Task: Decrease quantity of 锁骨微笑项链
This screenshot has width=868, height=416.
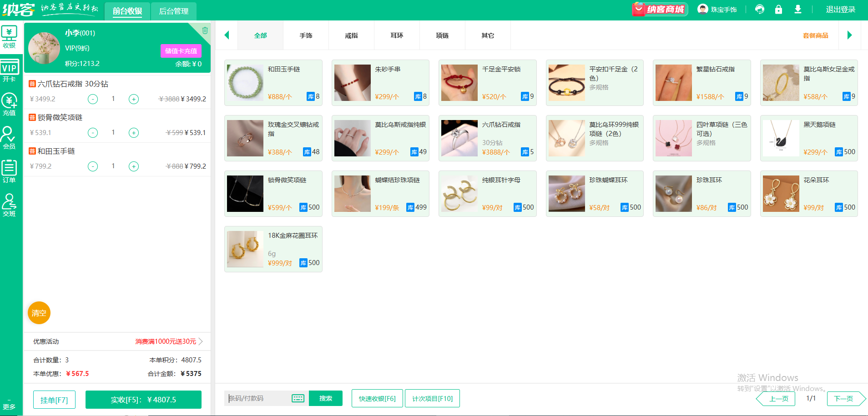Action: pyautogui.click(x=93, y=133)
